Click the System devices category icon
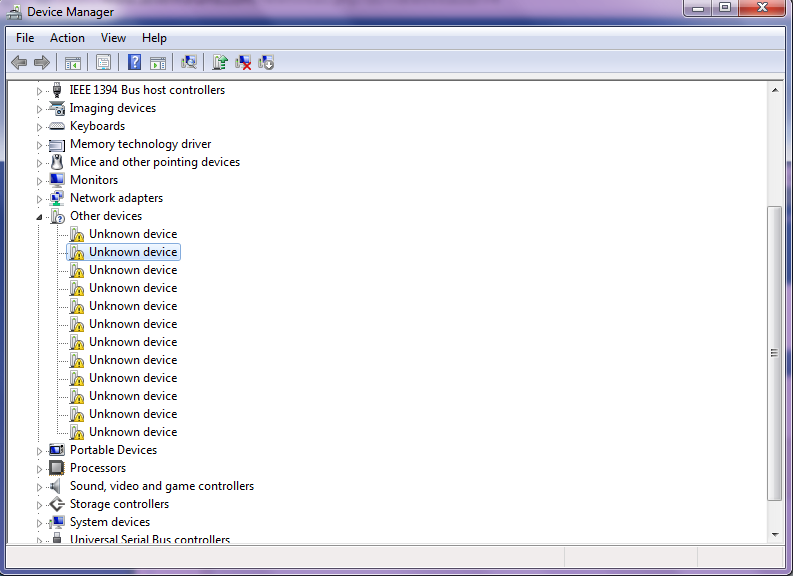 [x=57, y=521]
